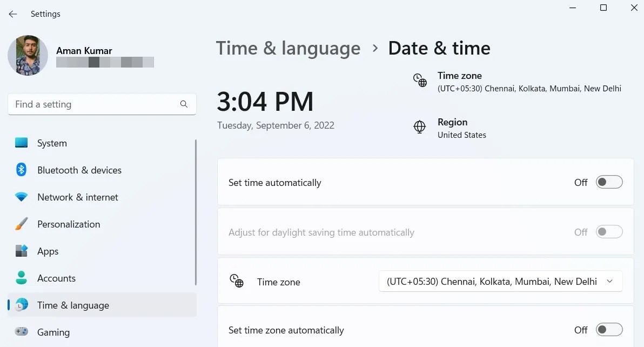
Task: Click the search magnifier icon
Action: tap(184, 104)
